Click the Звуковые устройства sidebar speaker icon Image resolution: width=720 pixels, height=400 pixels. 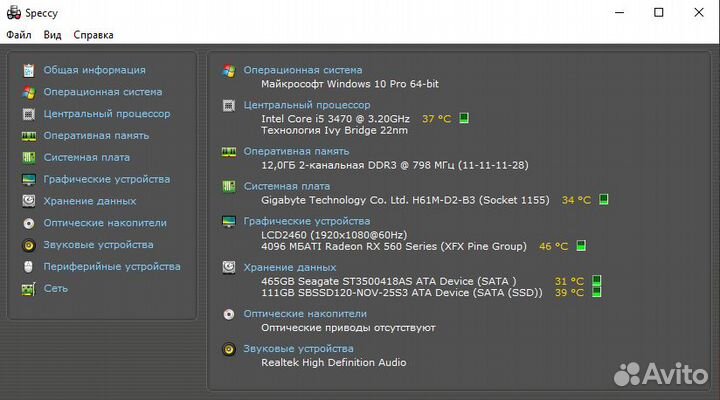[28, 245]
